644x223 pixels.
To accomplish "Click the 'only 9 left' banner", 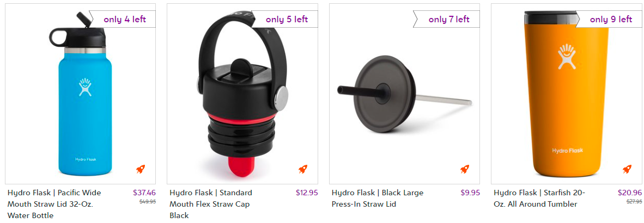I will (x=609, y=19).
